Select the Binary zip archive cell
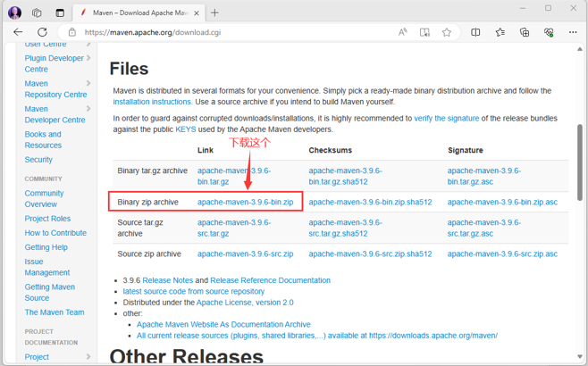 [x=147, y=203]
